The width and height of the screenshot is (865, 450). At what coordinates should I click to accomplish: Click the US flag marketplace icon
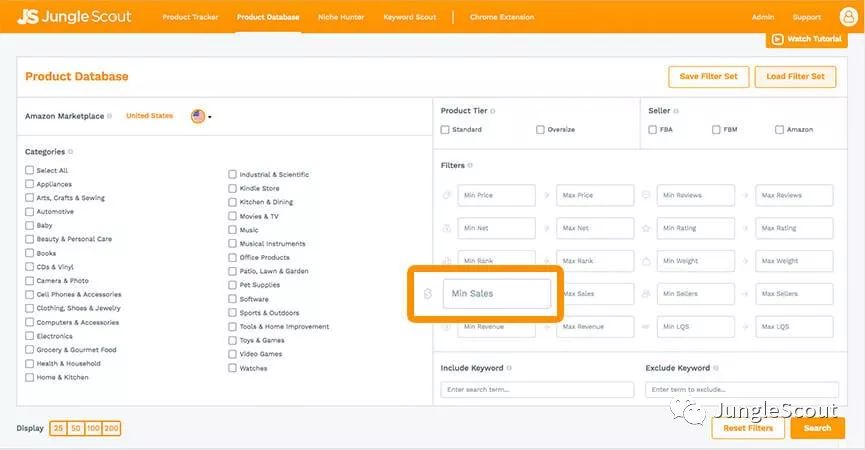pyautogui.click(x=198, y=116)
